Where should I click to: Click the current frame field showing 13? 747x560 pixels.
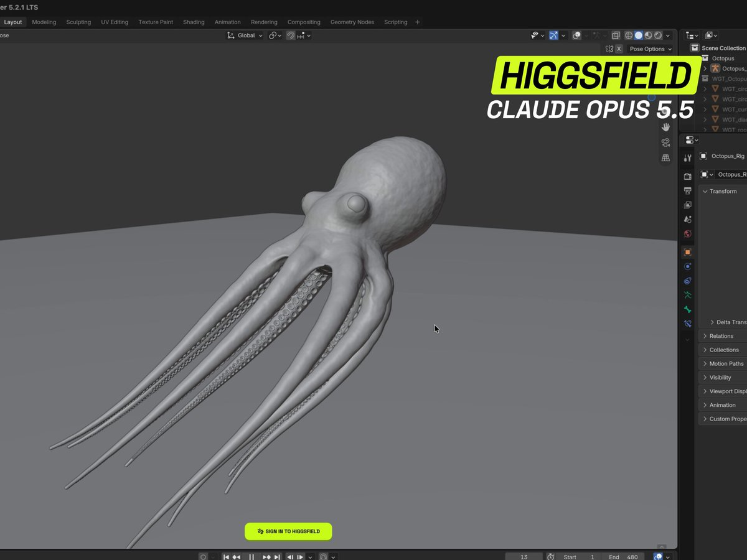coord(523,557)
